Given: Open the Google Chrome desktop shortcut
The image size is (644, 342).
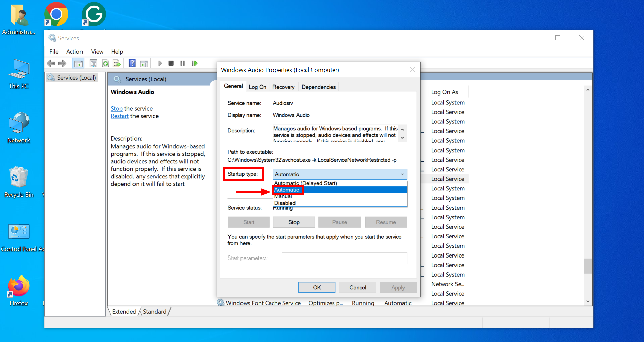Looking at the screenshot, I should [x=56, y=15].
